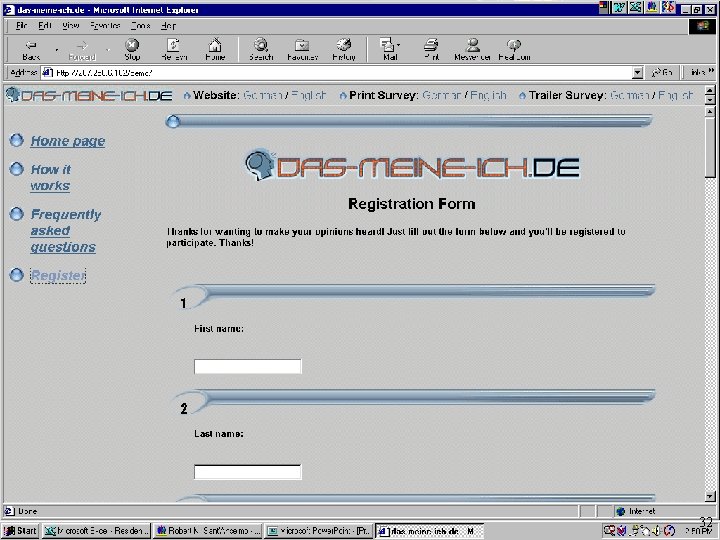Viewport: 720px width, 540px height.
Task: Open Print Survey German link
Action: (x=442, y=95)
